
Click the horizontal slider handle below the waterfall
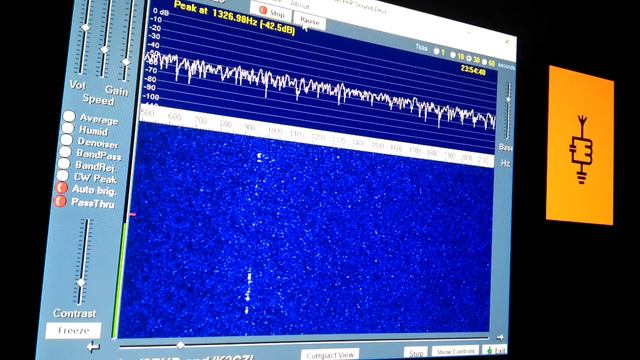(x=180, y=345)
